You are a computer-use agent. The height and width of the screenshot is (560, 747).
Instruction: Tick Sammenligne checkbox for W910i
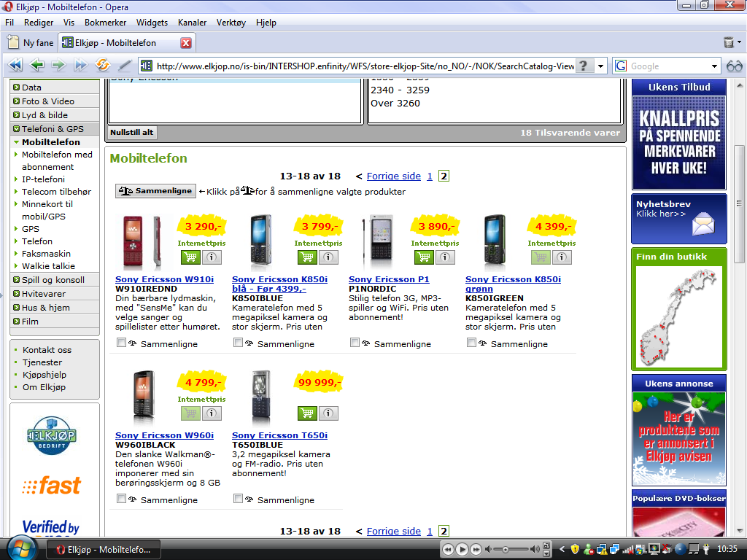122,343
